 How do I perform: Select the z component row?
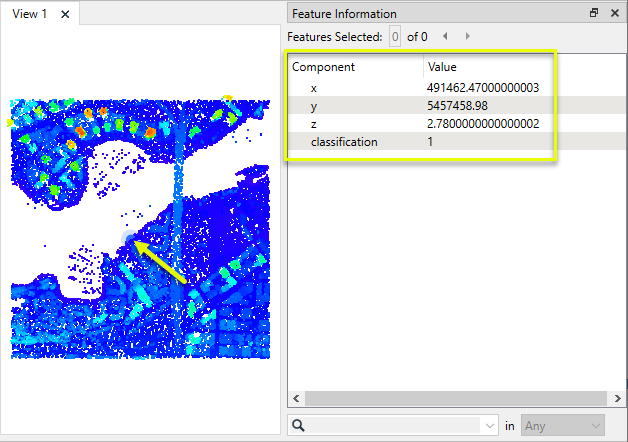pyautogui.click(x=314, y=124)
